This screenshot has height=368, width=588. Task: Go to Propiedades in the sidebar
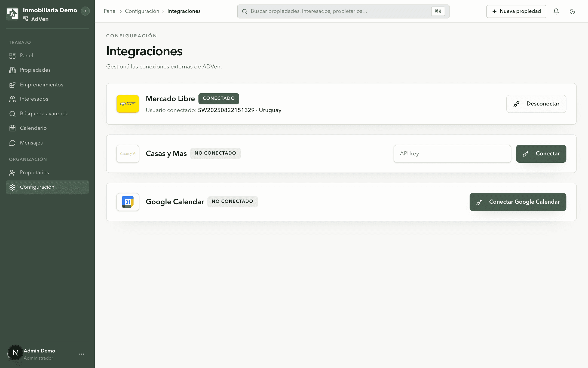tap(47, 70)
